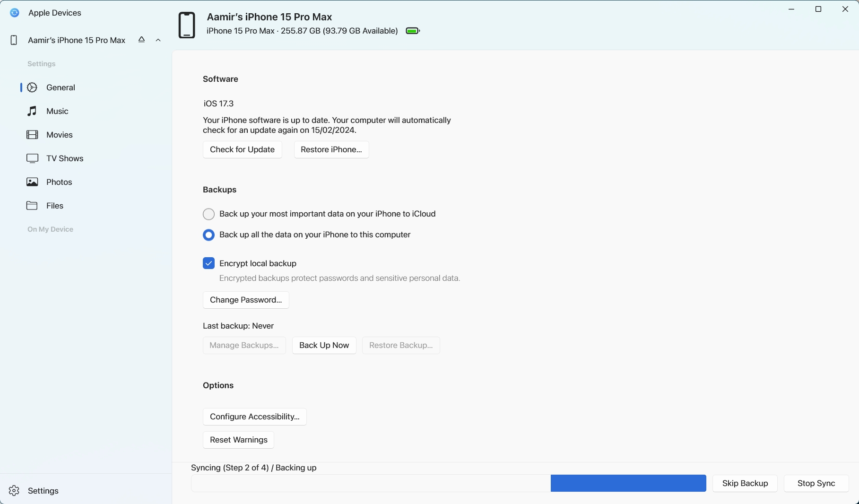
Task: Click the sync progress bar
Action: tap(449, 483)
